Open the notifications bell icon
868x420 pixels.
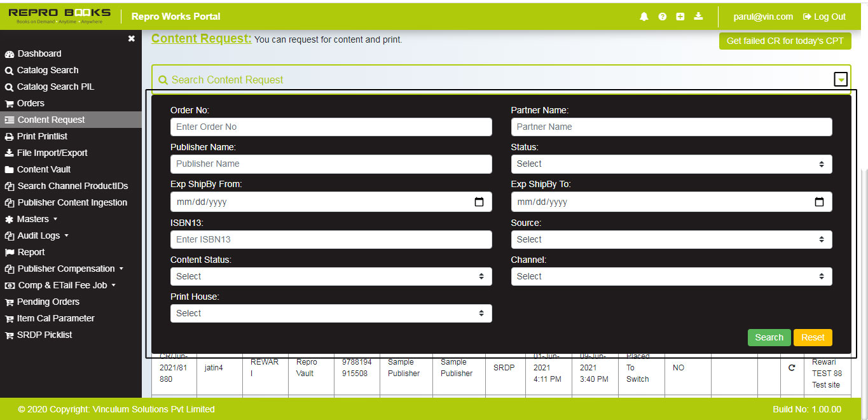(644, 17)
